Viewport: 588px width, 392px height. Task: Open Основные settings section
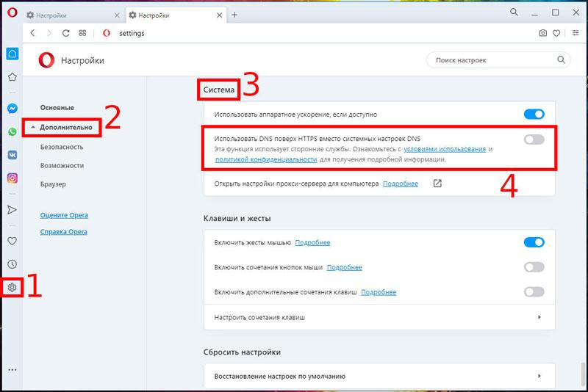pos(57,107)
